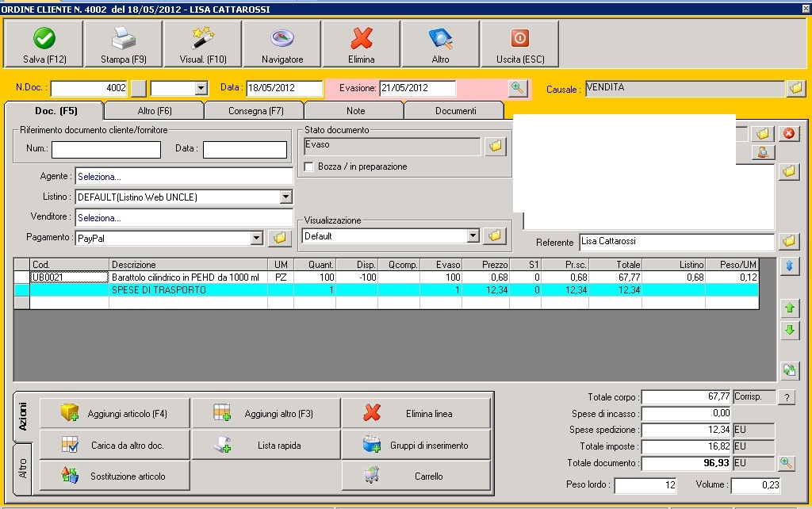
Task: Open folder icon beside Causale field
Action: [x=796, y=88]
